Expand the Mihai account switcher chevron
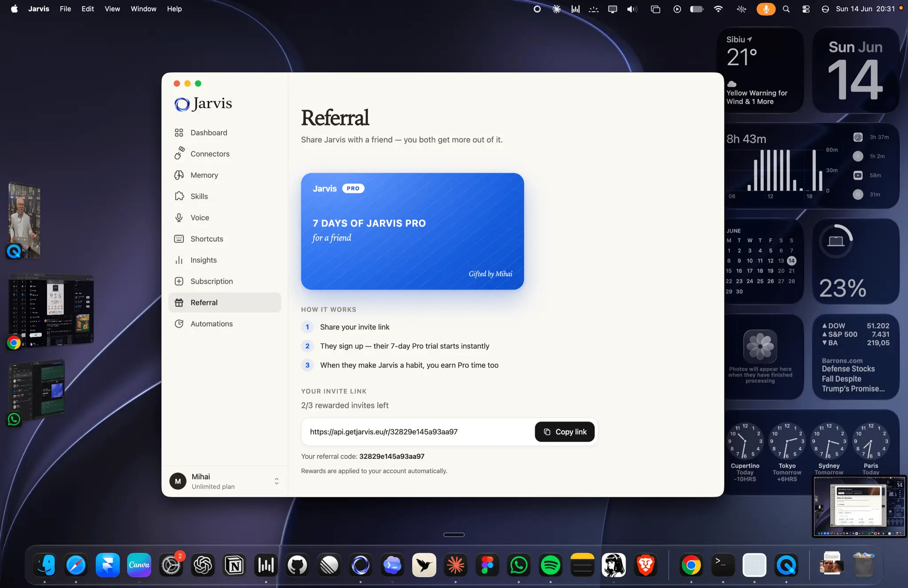 point(277,481)
